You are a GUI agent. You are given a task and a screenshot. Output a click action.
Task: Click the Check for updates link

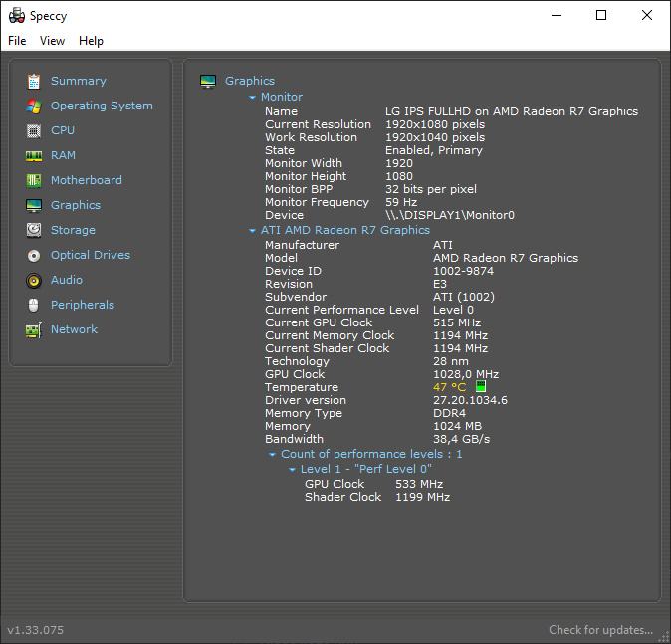(x=600, y=630)
